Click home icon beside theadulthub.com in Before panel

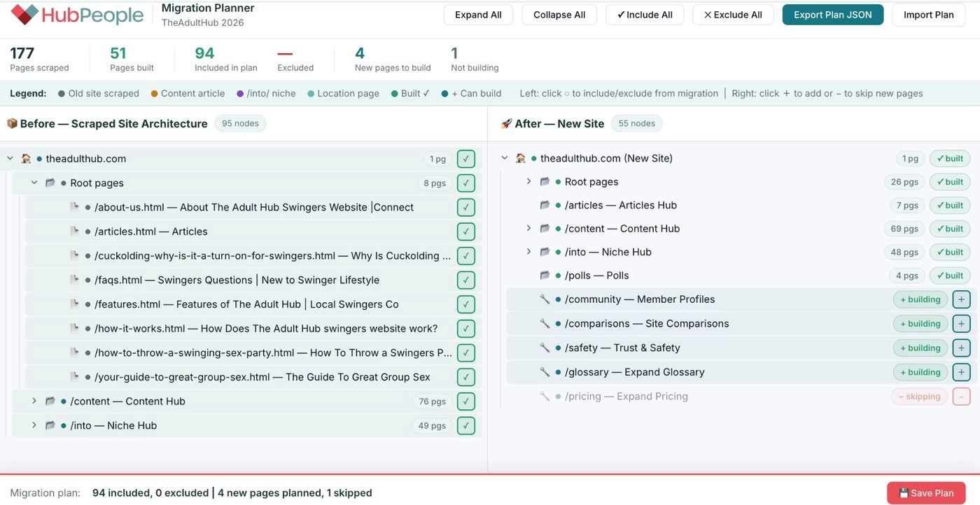26,159
